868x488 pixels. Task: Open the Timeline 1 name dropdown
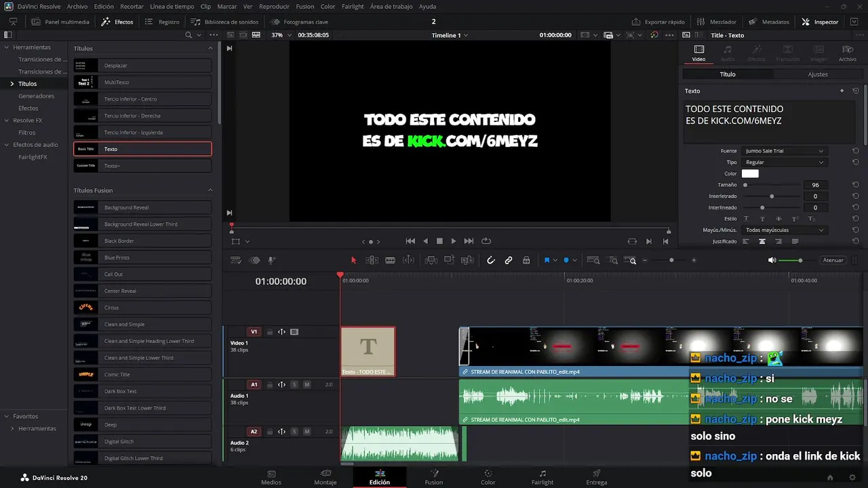450,35
